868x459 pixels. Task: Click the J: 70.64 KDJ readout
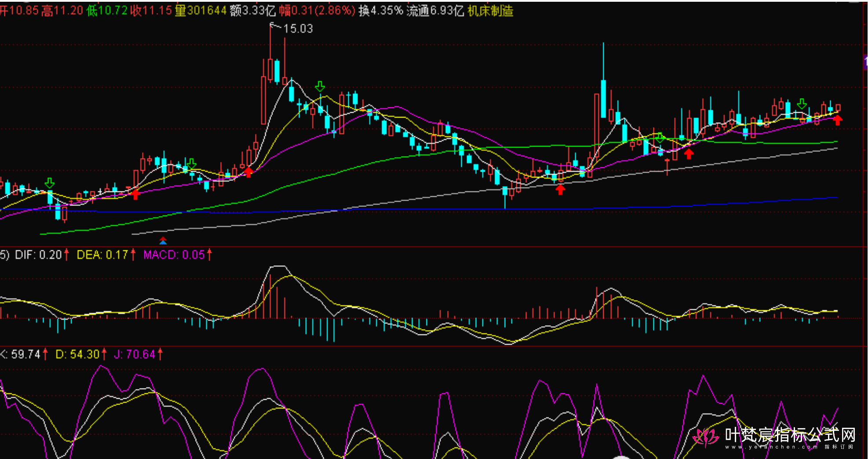(138, 354)
